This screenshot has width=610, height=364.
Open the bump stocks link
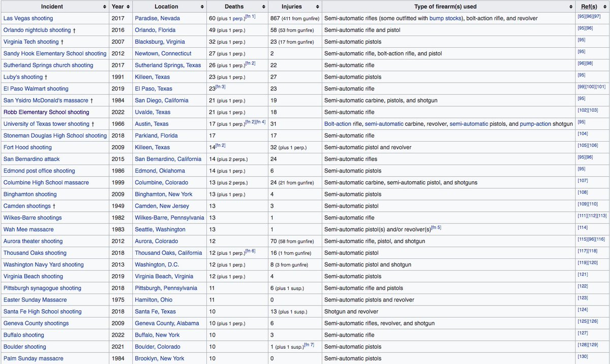click(x=446, y=18)
